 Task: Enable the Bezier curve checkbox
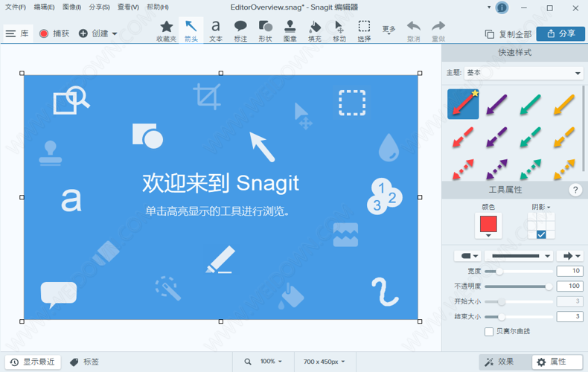click(x=488, y=332)
